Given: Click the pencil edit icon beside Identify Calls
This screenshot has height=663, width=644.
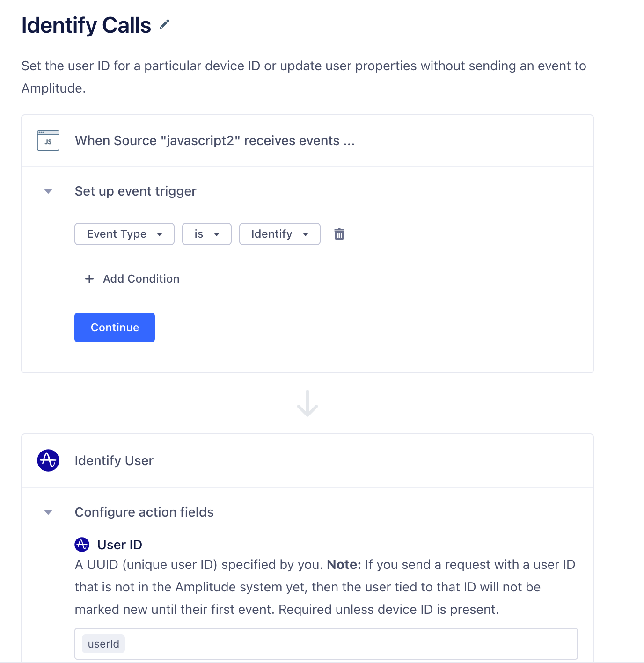Looking at the screenshot, I should (x=164, y=24).
